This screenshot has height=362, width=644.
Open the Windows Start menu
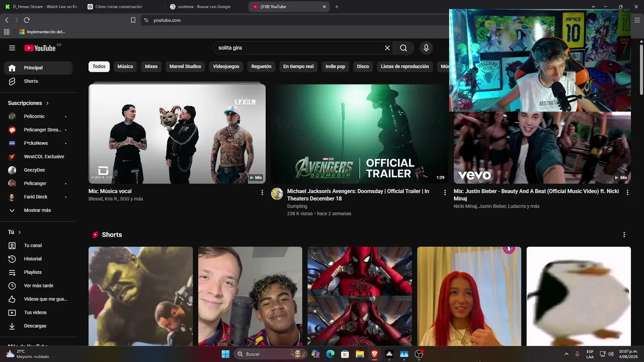[225, 354]
